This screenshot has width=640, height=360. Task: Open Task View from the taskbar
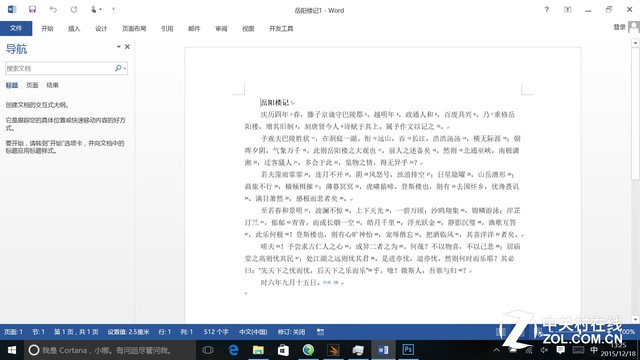pos(208,350)
